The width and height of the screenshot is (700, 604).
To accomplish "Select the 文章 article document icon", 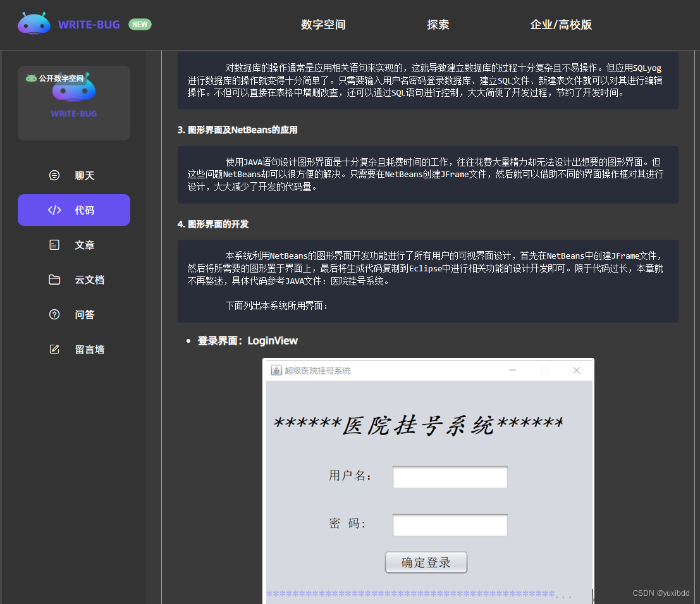I will 54,245.
